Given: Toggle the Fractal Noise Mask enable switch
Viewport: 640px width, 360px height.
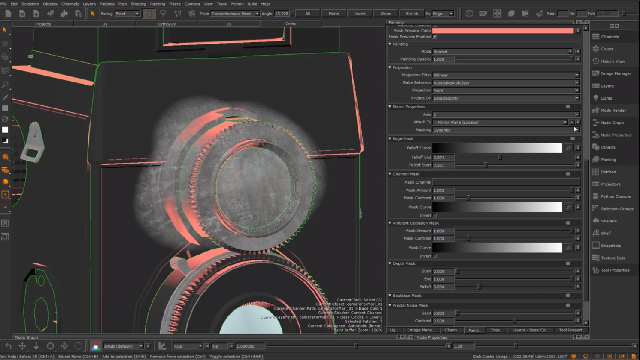Looking at the screenshot, I should click(x=568, y=305).
